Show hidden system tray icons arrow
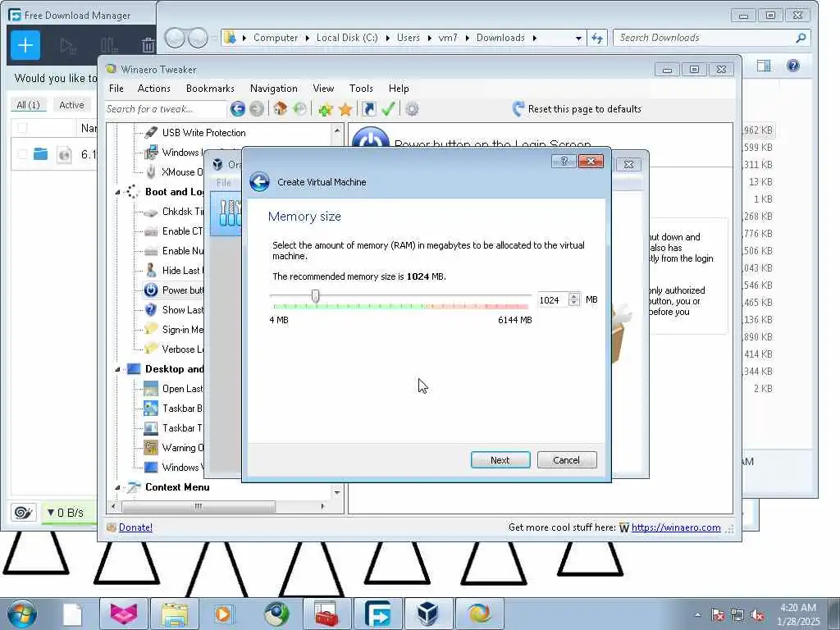The height and width of the screenshot is (630, 840). pos(697,615)
